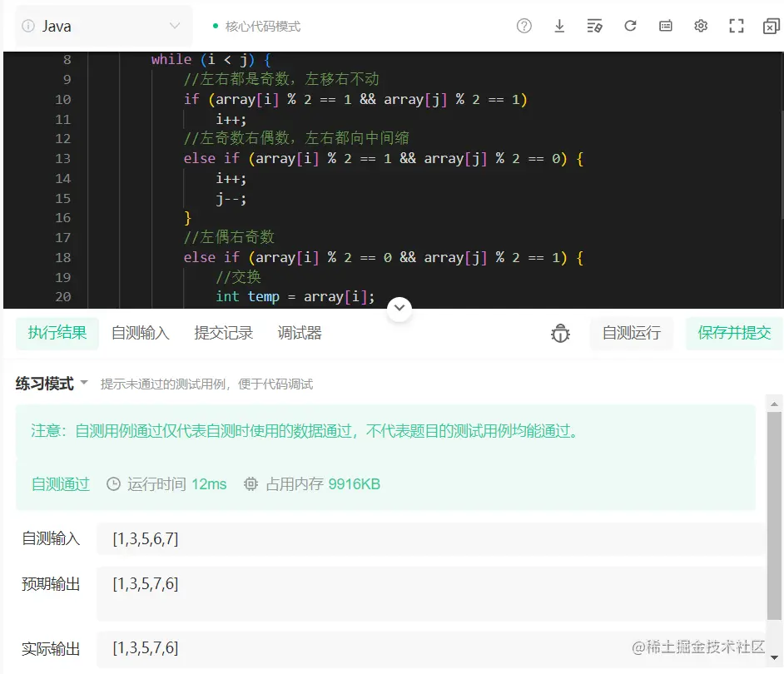Click 保存并提交 to submit code

[734, 333]
